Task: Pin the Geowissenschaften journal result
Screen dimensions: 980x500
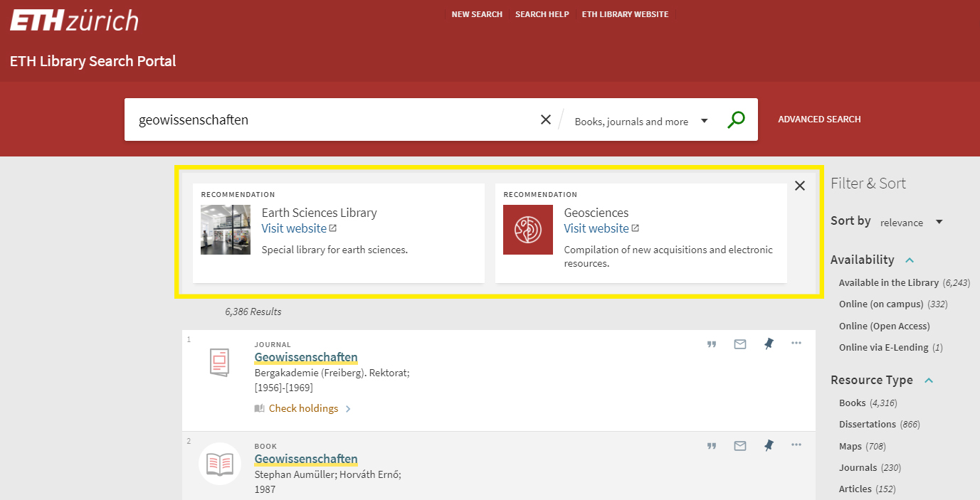Action: pyautogui.click(x=769, y=344)
